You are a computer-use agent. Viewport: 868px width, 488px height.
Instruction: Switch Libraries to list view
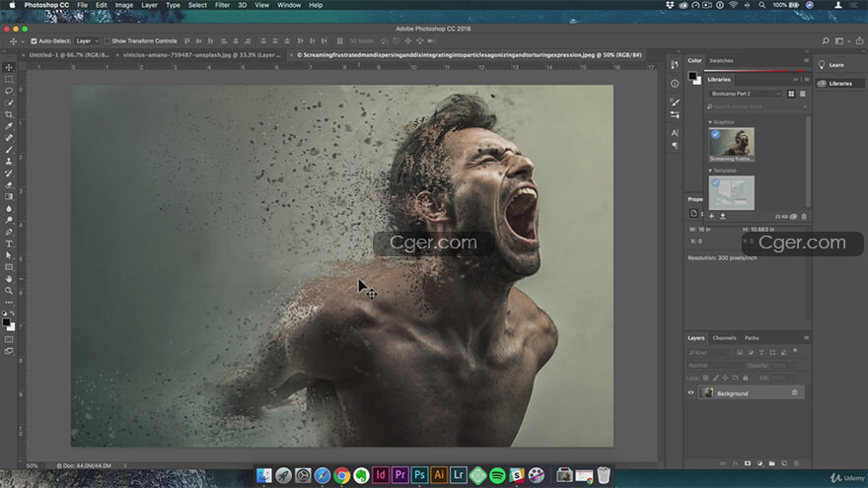[x=802, y=94]
